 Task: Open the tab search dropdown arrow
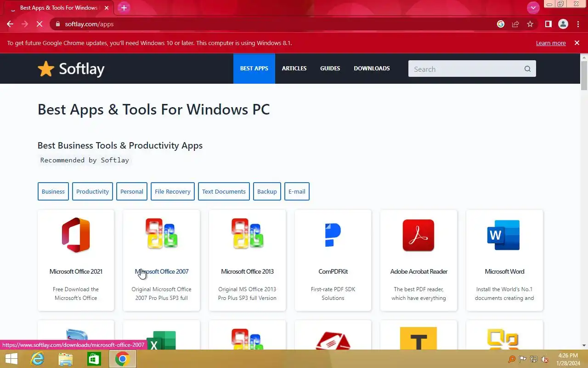(x=533, y=8)
